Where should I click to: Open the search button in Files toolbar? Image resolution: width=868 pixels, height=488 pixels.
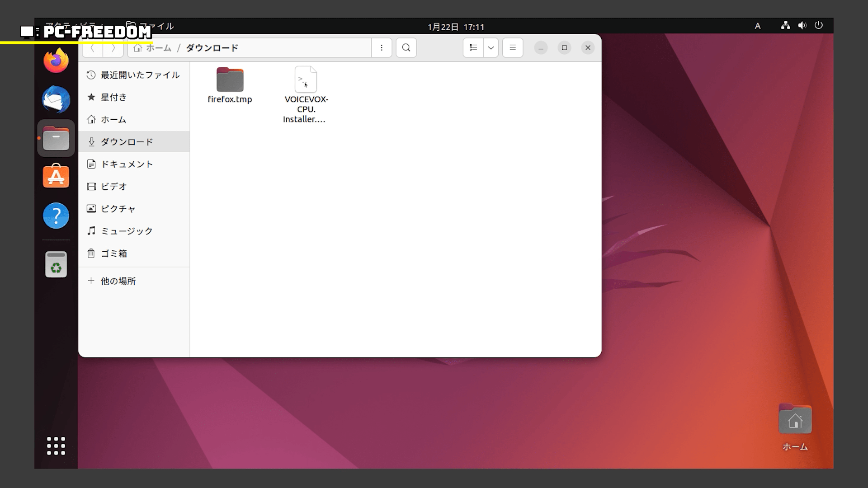(406, 47)
